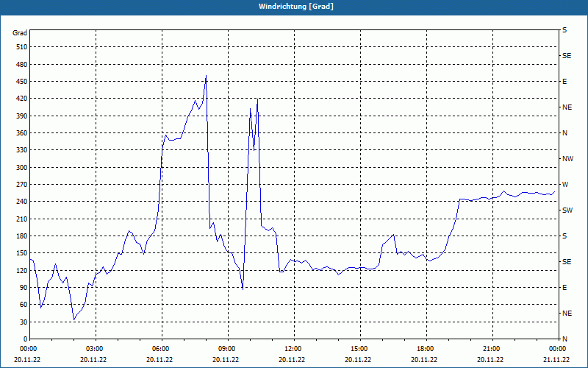The height and width of the screenshot is (368, 588).
Task: Select the 90 degree axis label
Action: coord(24,288)
